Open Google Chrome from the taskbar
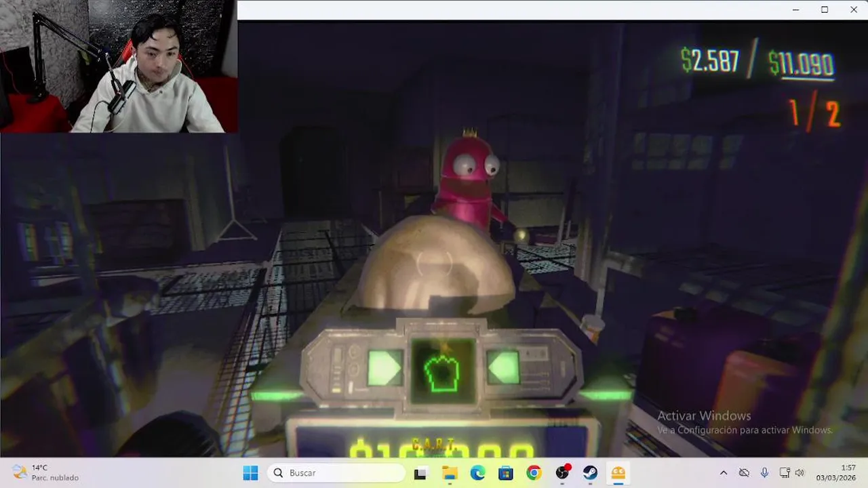868x488 pixels. point(534,472)
